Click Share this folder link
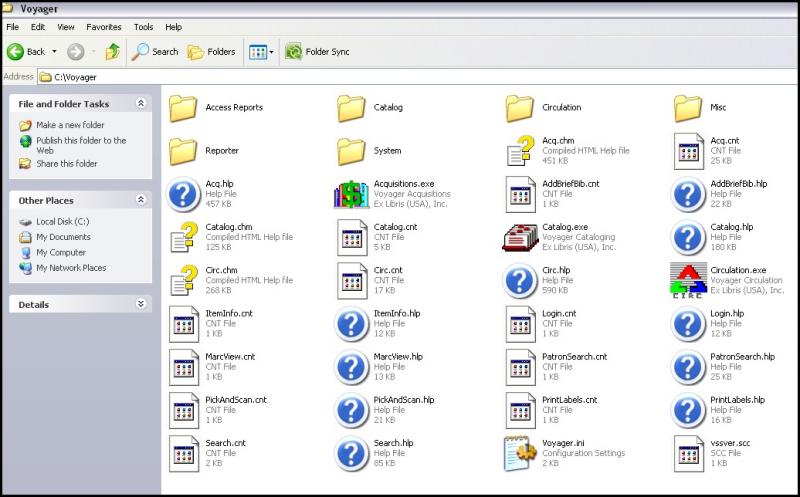 click(67, 164)
